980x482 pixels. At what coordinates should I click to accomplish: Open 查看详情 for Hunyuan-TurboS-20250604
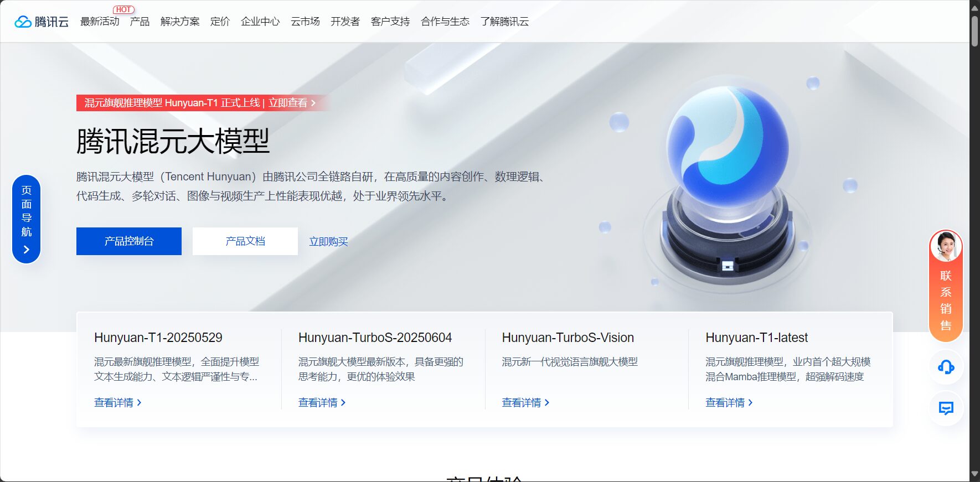322,403
